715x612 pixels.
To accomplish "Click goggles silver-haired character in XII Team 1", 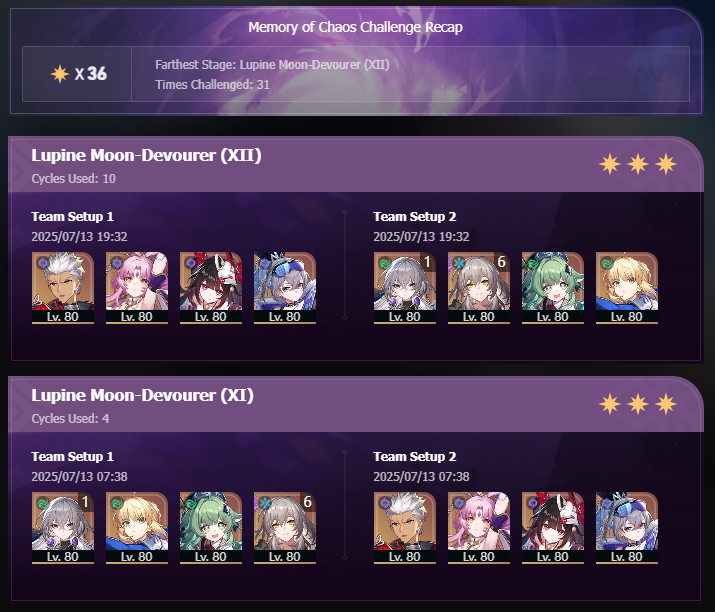I will [x=285, y=288].
